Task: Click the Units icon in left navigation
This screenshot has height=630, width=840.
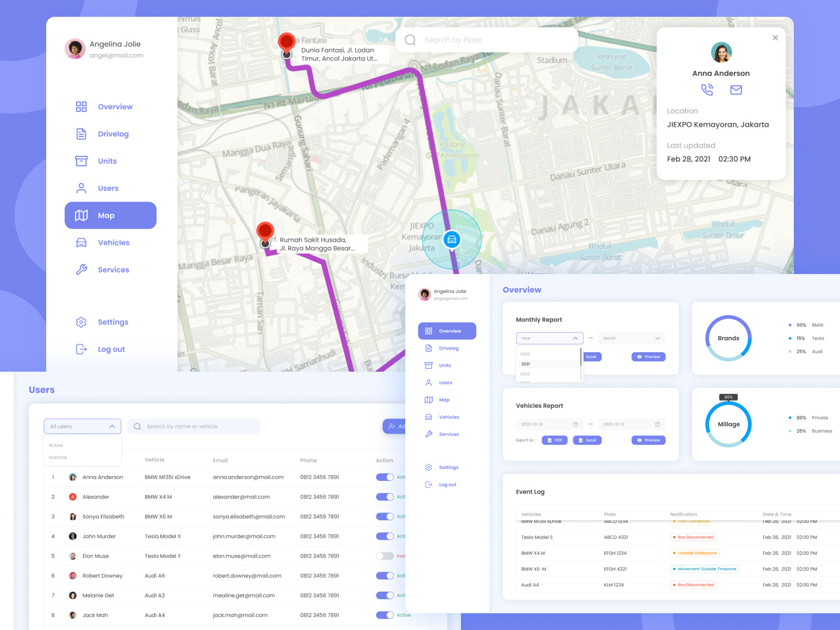Action: [x=81, y=161]
